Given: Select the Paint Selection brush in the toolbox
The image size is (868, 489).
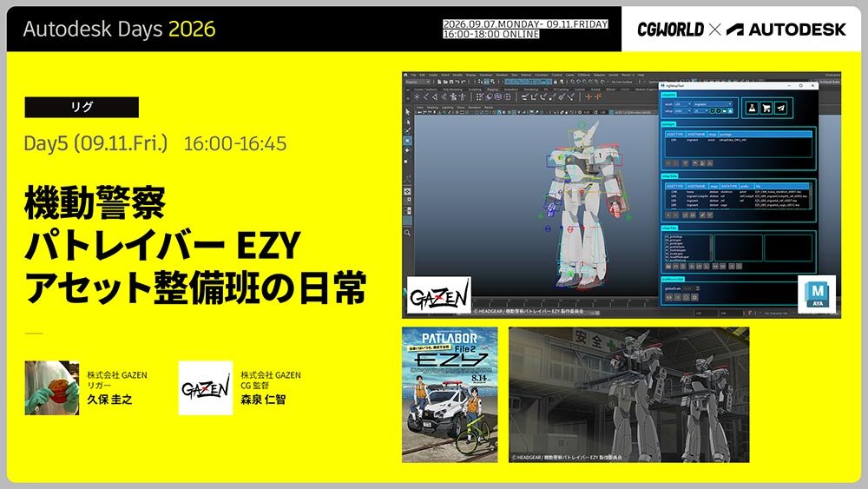Looking at the screenshot, I should point(408,130).
